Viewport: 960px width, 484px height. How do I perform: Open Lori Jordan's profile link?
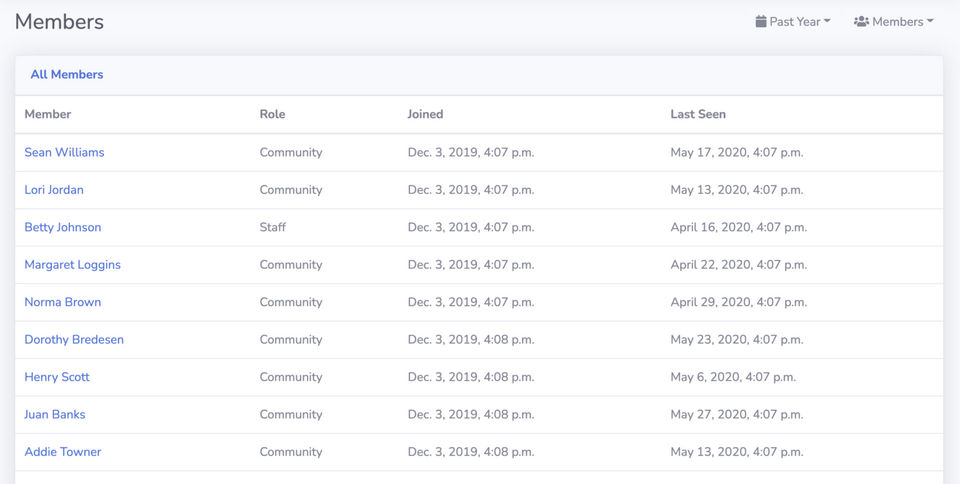tap(54, 190)
